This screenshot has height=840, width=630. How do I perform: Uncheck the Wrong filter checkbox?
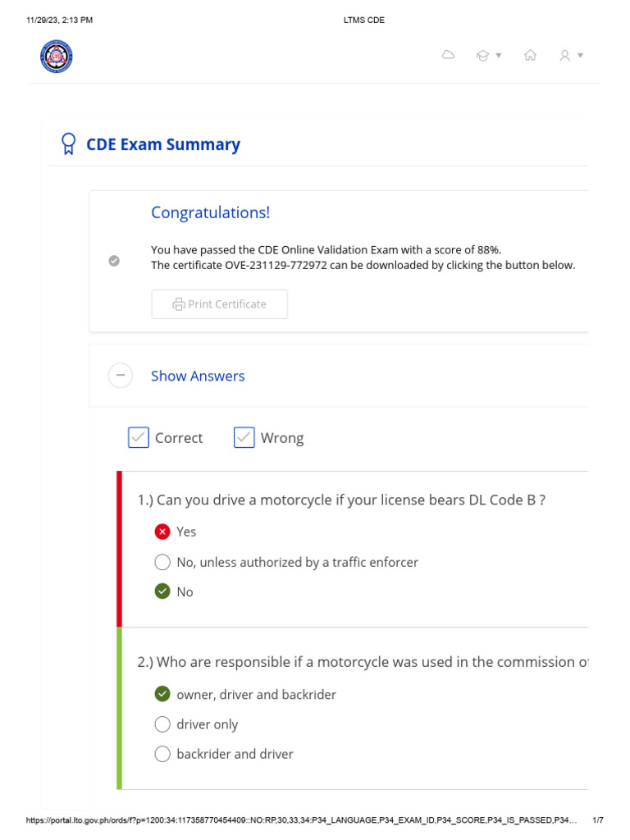point(244,438)
